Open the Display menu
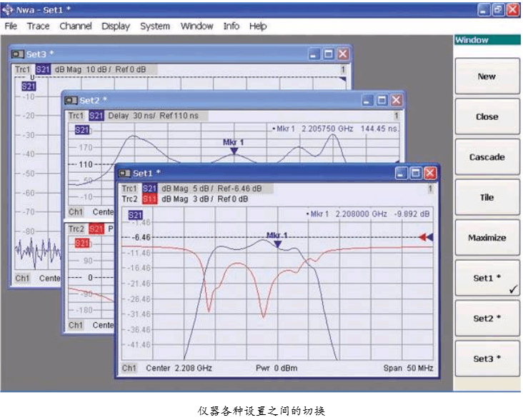This screenshot has width=523, height=420. click(115, 26)
